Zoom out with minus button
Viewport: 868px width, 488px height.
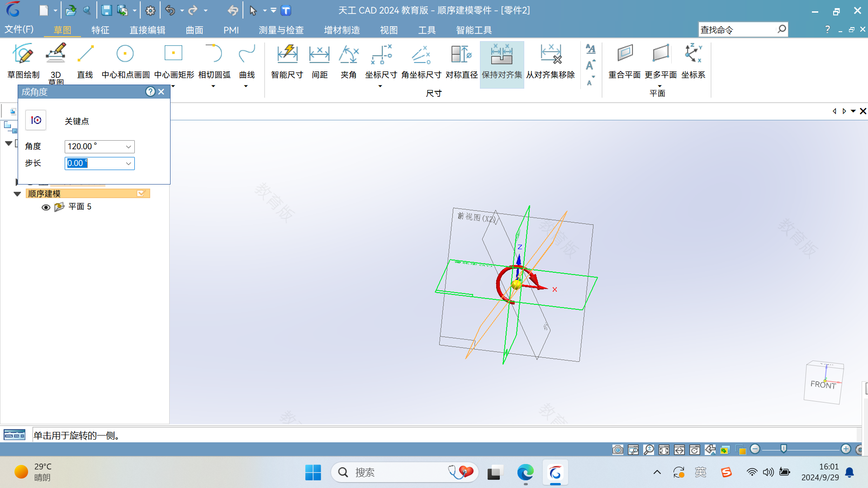coord(755,449)
